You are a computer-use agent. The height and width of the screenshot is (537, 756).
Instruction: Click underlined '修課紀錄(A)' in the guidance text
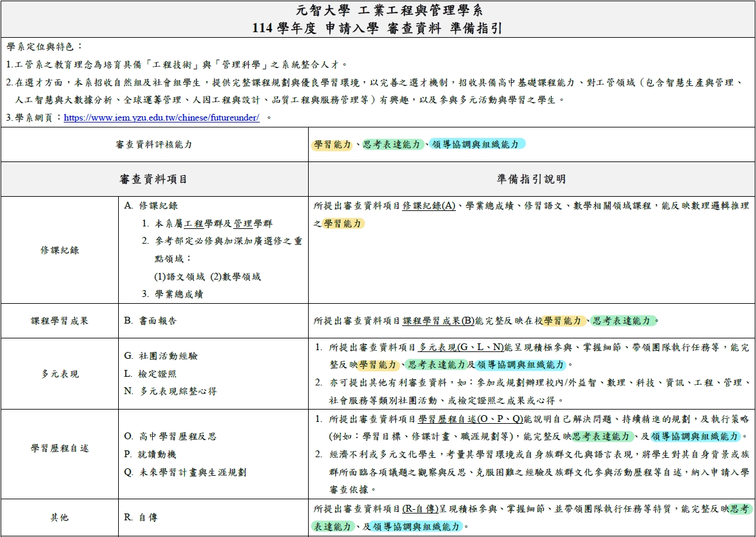pos(429,206)
